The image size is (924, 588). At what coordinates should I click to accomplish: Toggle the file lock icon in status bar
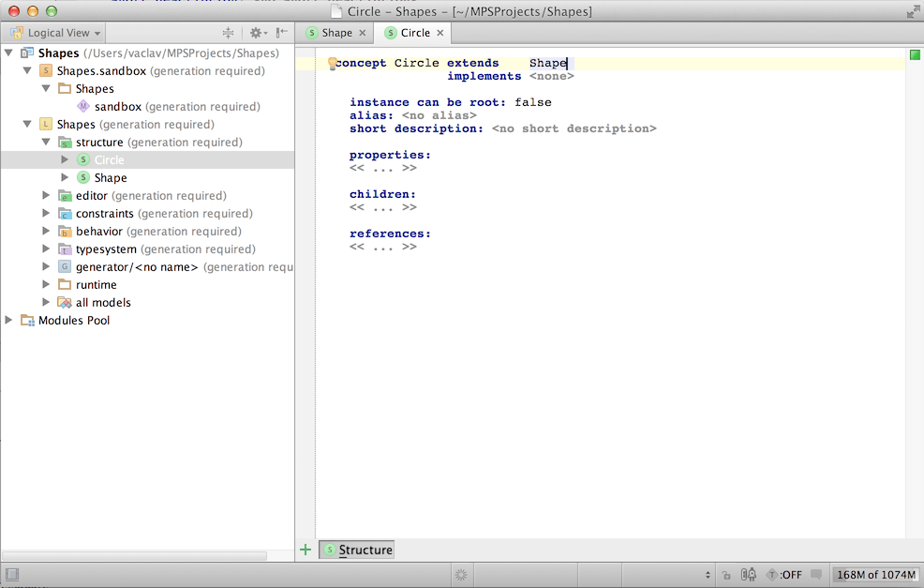coord(726,574)
